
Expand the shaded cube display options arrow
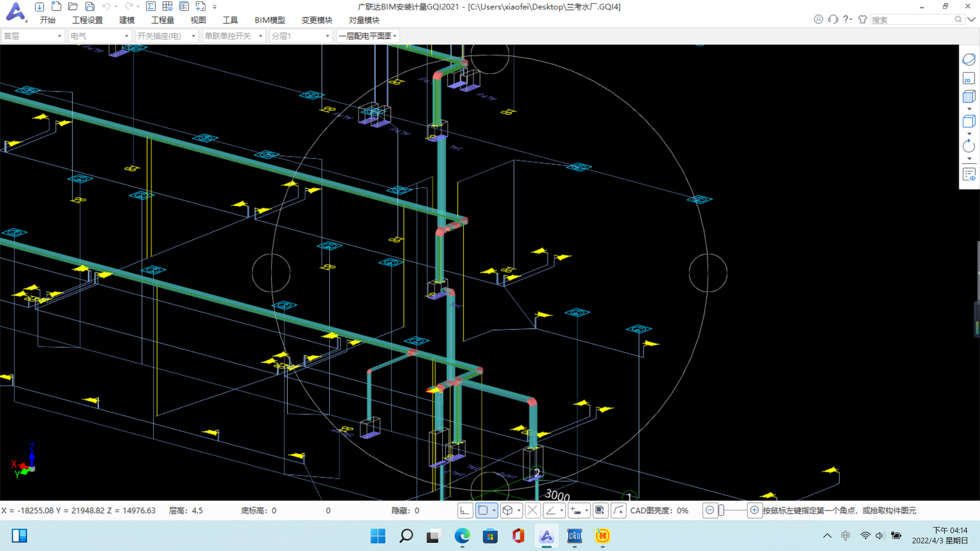point(969,109)
